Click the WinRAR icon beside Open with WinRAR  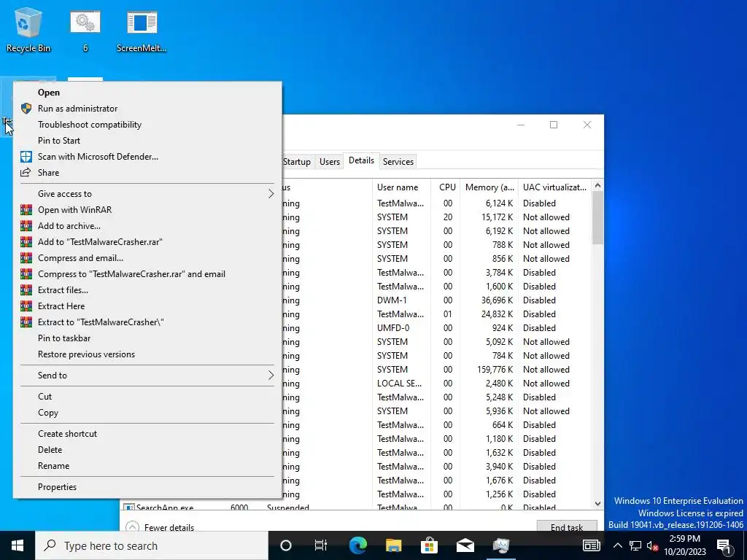(26, 210)
